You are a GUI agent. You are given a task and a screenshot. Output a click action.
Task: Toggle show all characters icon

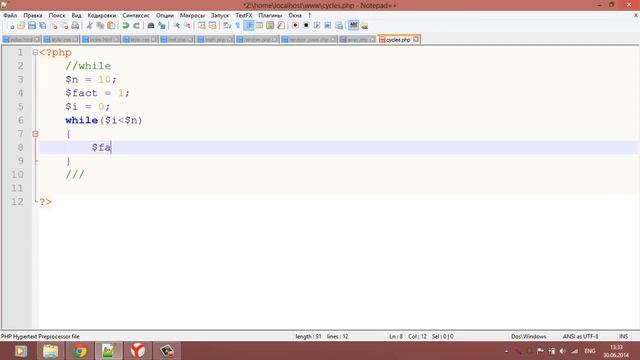point(238,26)
